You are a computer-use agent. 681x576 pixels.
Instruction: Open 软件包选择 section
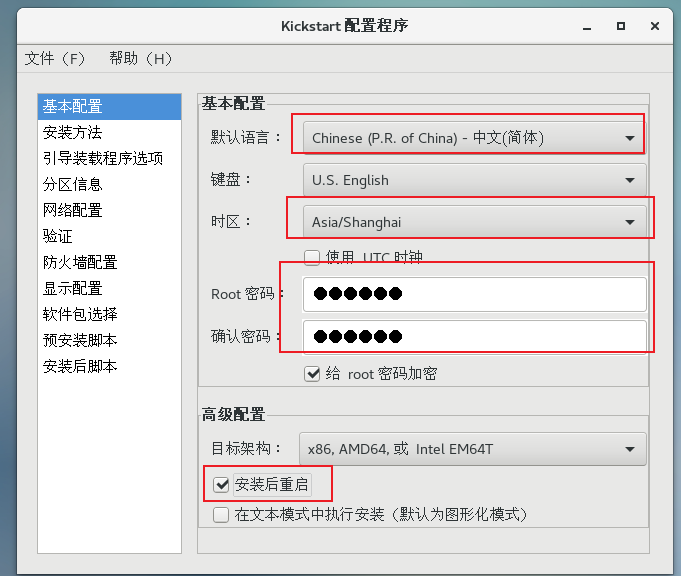(x=109, y=314)
